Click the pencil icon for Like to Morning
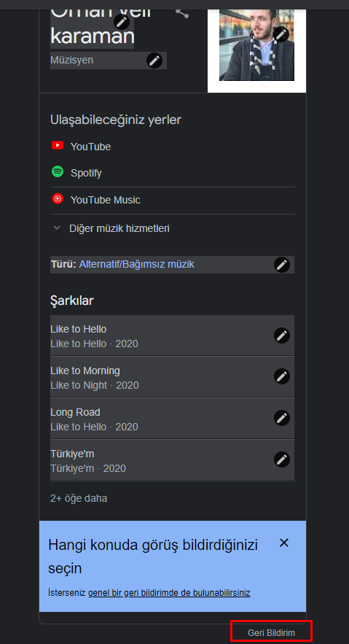Viewport: 349px width, 644px height. click(282, 376)
